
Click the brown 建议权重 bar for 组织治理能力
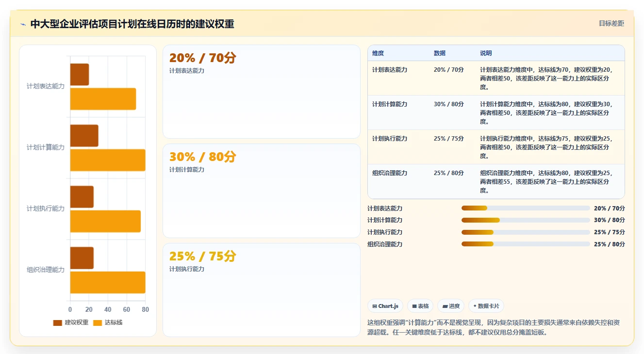pos(82,258)
